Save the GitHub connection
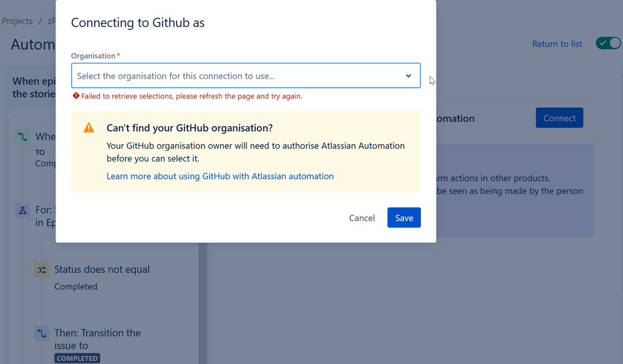The image size is (623, 364). pyautogui.click(x=403, y=218)
